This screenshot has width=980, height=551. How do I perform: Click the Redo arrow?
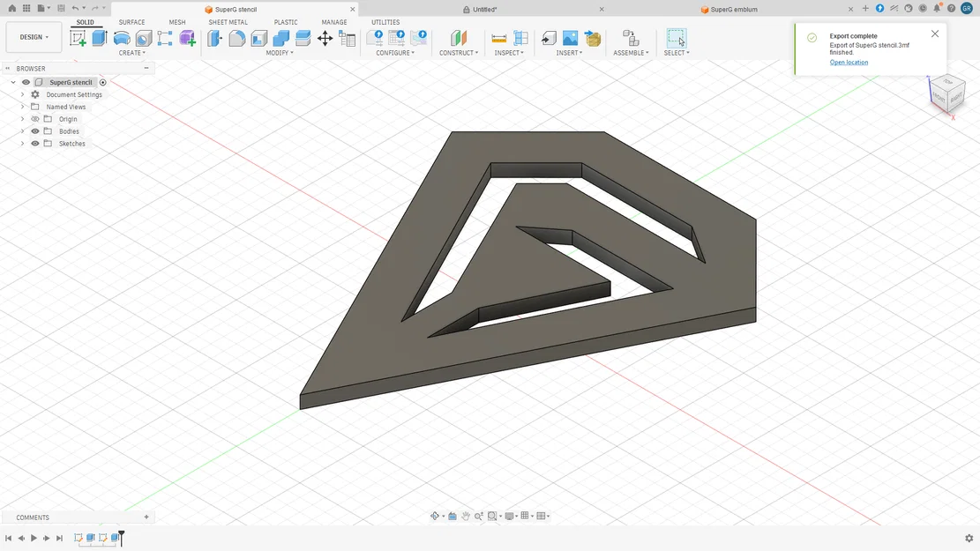click(95, 8)
